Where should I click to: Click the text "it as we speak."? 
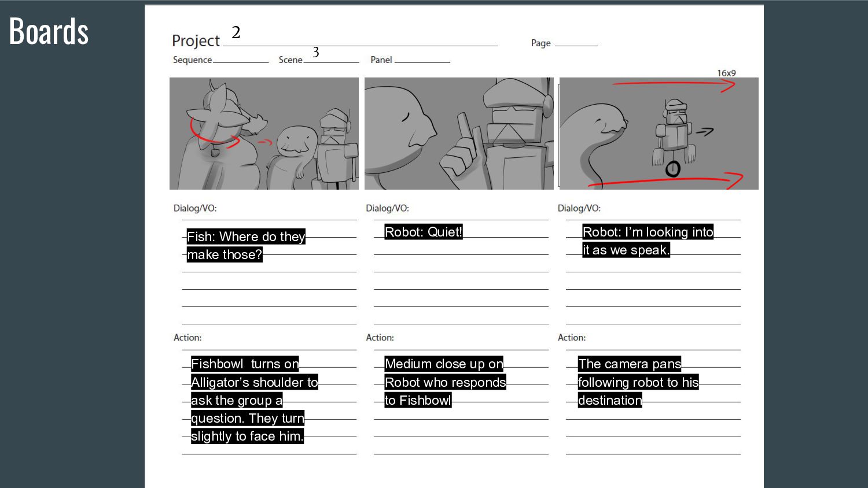tap(626, 250)
